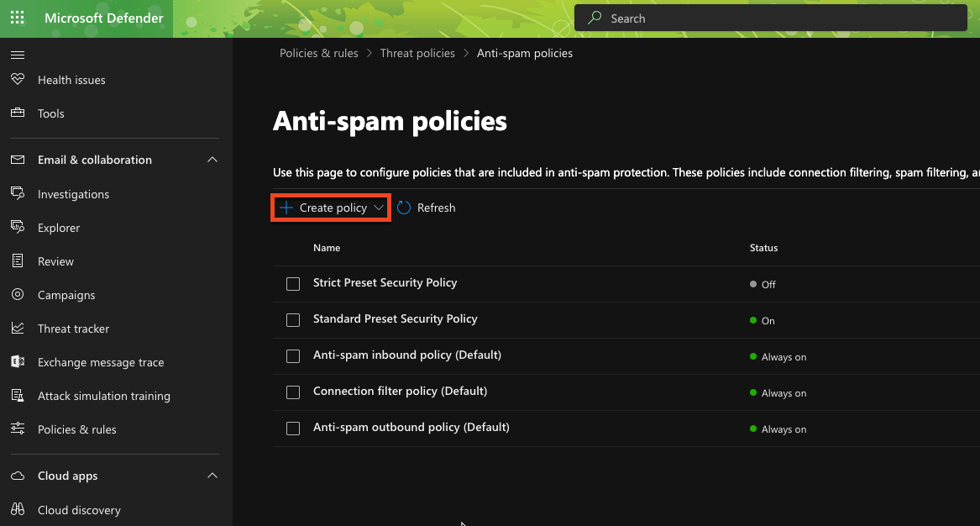This screenshot has height=526, width=980.
Task: Refresh the policies list
Action: tap(435, 207)
